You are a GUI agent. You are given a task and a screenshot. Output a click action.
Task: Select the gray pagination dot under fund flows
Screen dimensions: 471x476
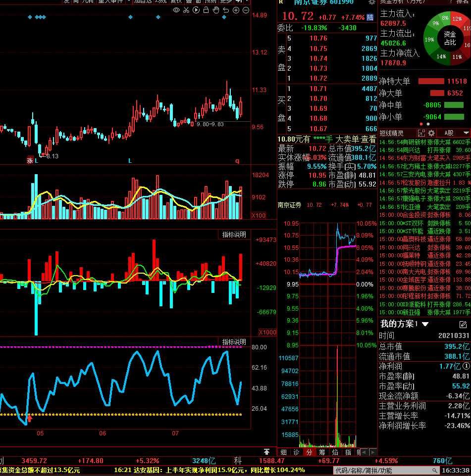428,124
